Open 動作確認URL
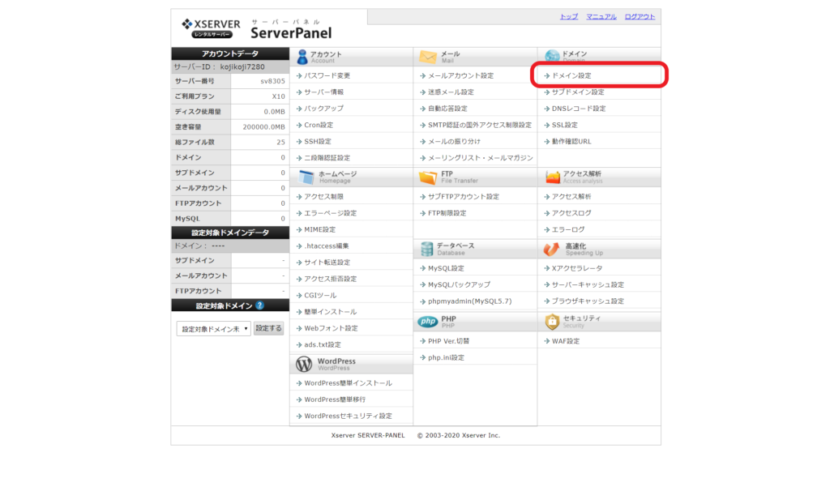 (x=571, y=141)
